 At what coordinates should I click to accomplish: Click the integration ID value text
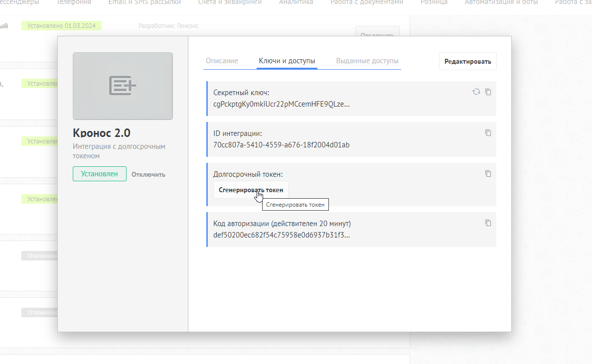point(282,145)
